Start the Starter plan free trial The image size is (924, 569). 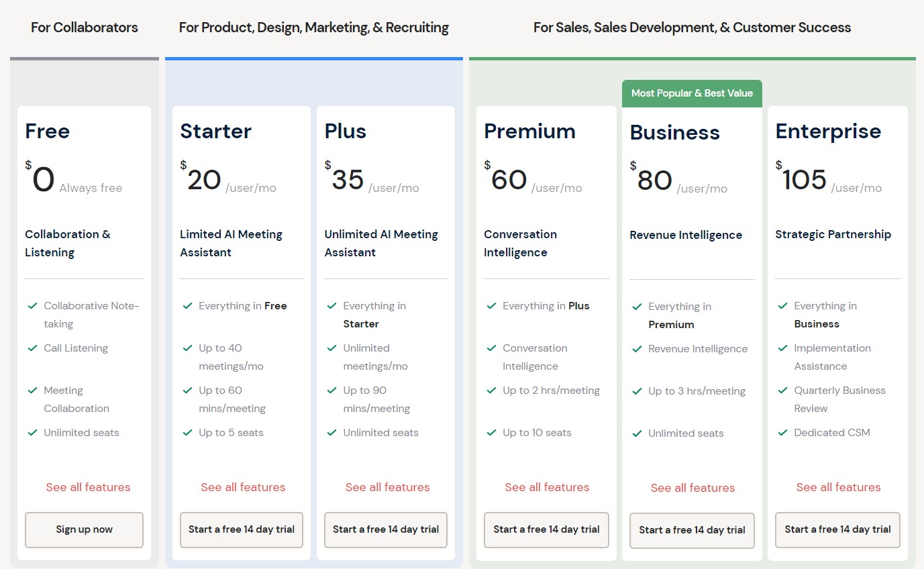tap(242, 529)
